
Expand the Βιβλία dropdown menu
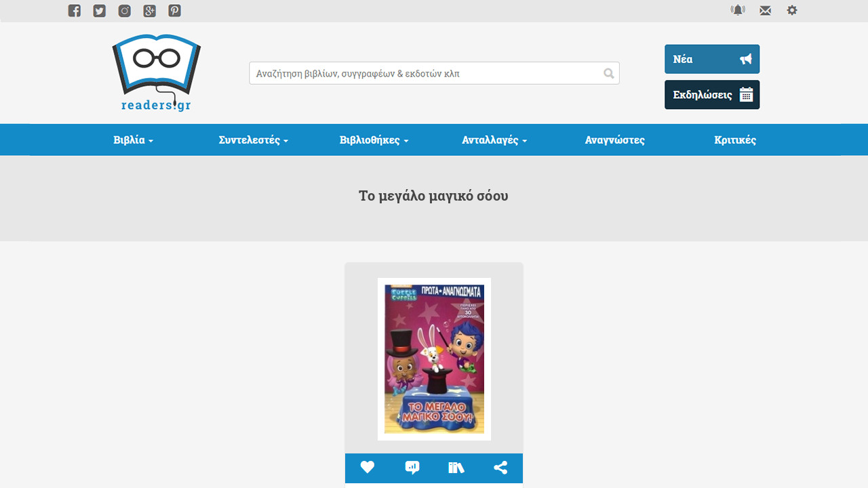[134, 140]
